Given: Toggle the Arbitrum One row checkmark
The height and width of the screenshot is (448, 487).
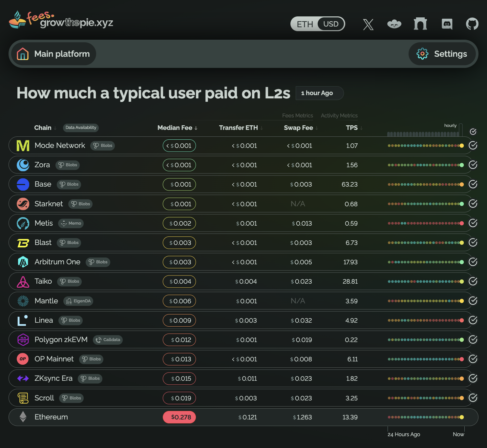Looking at the screenshot, I should [x=473, y=262].
